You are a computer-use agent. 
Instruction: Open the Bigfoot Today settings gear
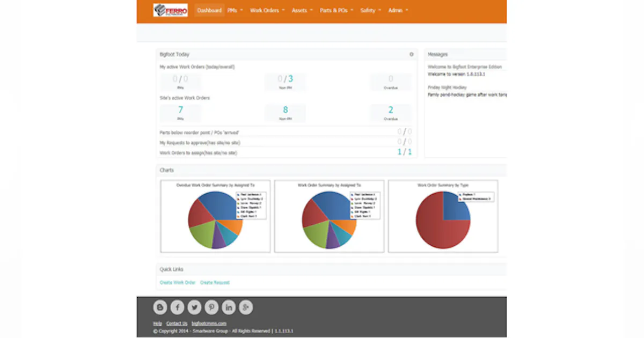(x=412, y=54)
